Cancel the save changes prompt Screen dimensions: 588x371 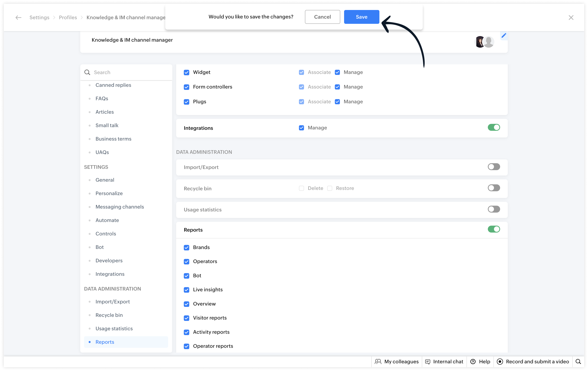[x=322, y=17]
